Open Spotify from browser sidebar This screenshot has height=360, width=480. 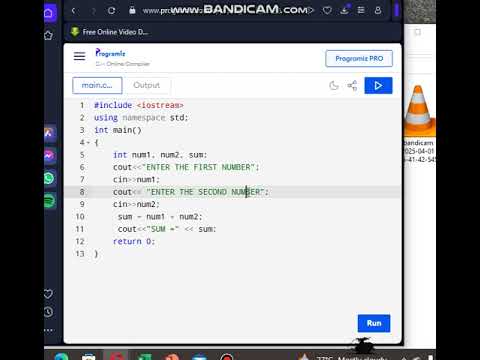49,201
